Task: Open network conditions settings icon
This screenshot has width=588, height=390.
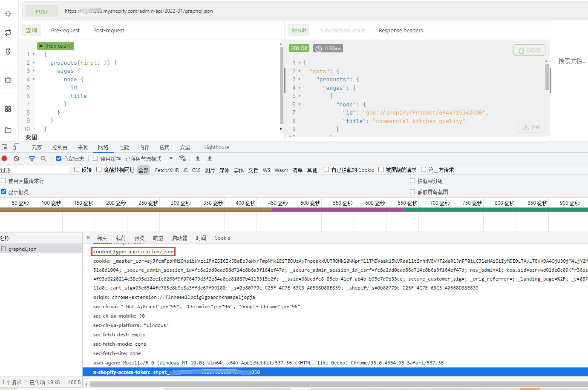Action: point(182,158)
